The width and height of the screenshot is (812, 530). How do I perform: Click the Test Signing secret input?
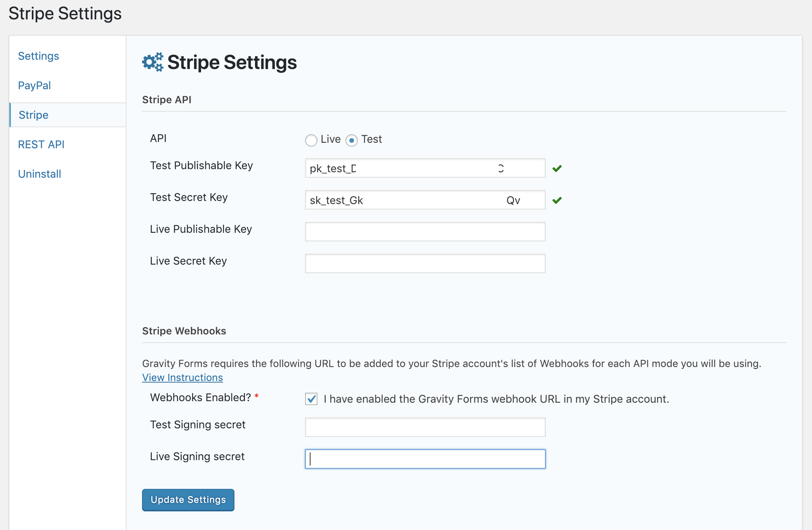click(425, 427)
